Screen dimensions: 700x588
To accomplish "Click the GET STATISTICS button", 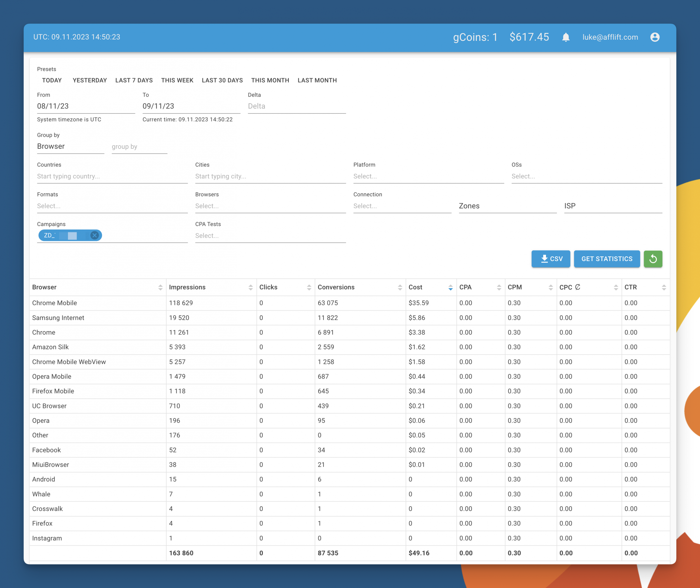I will [607, 258].
